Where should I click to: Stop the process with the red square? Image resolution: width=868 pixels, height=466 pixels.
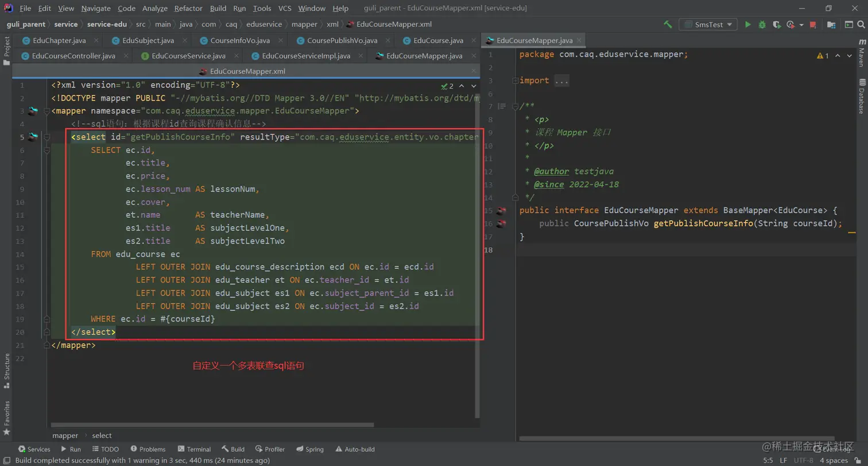813,25
